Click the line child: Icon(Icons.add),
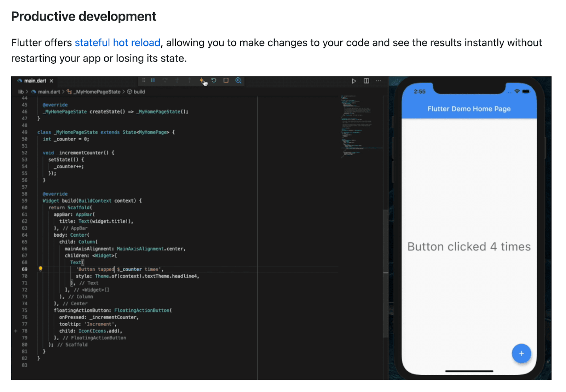566x392 pixels. [91, 331]
